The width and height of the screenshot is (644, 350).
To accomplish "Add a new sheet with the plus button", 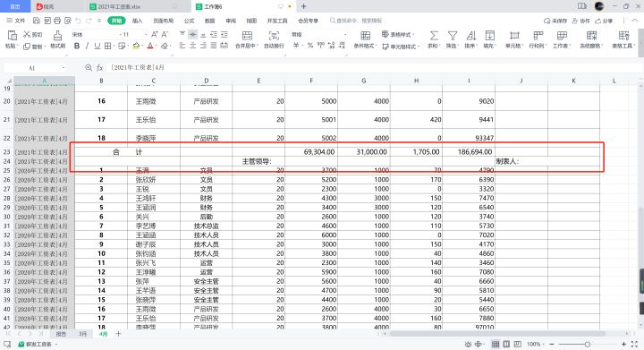I will click(x=118, y=334).
